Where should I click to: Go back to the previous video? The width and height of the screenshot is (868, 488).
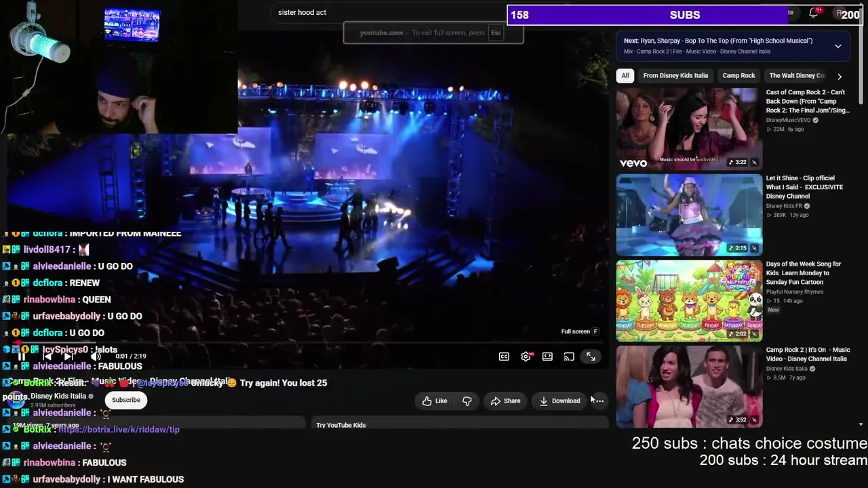[46, 357]
